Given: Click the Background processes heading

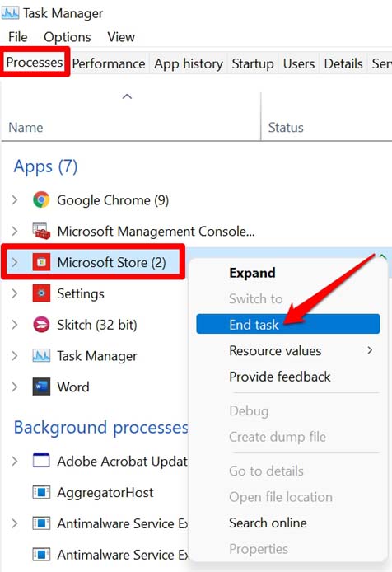Looking at the screenshot, I should [100, 427].
